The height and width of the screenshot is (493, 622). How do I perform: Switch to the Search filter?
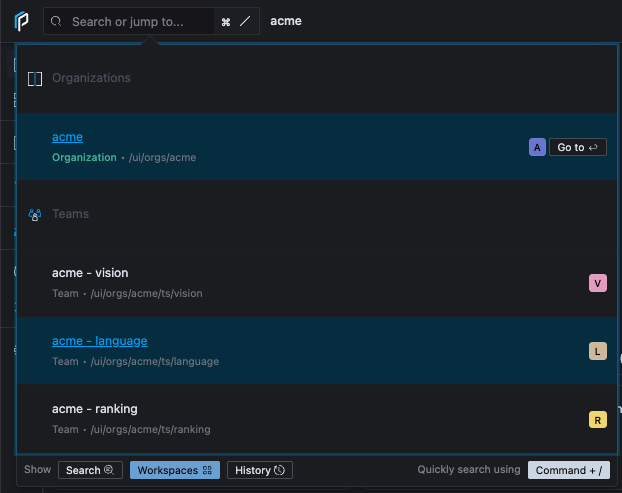90,470
